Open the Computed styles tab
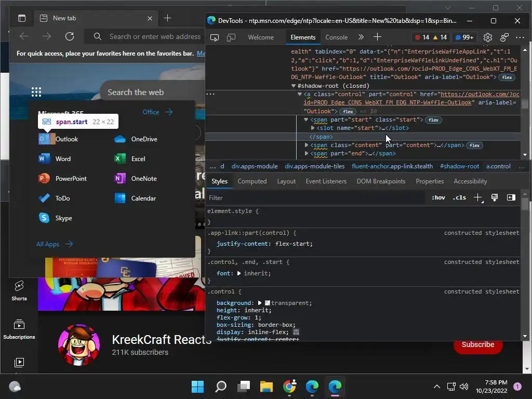Image resolution: width=532 pixels, height=399 pixels. point(252,181)
